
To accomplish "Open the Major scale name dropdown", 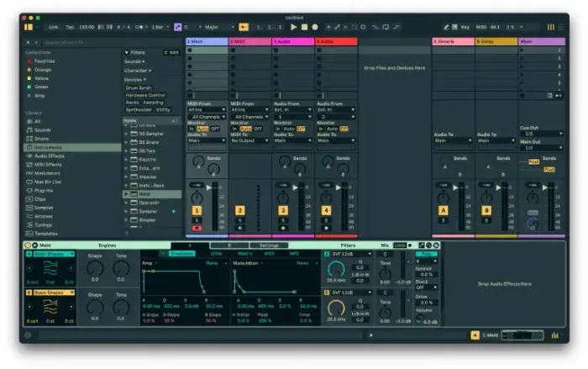I will pos(219,27).
